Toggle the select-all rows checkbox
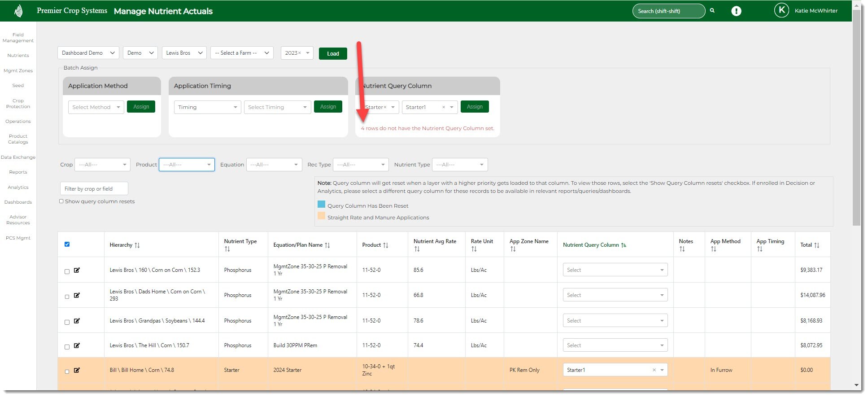This screenshot has height=397, width=868. click(67, 244)
